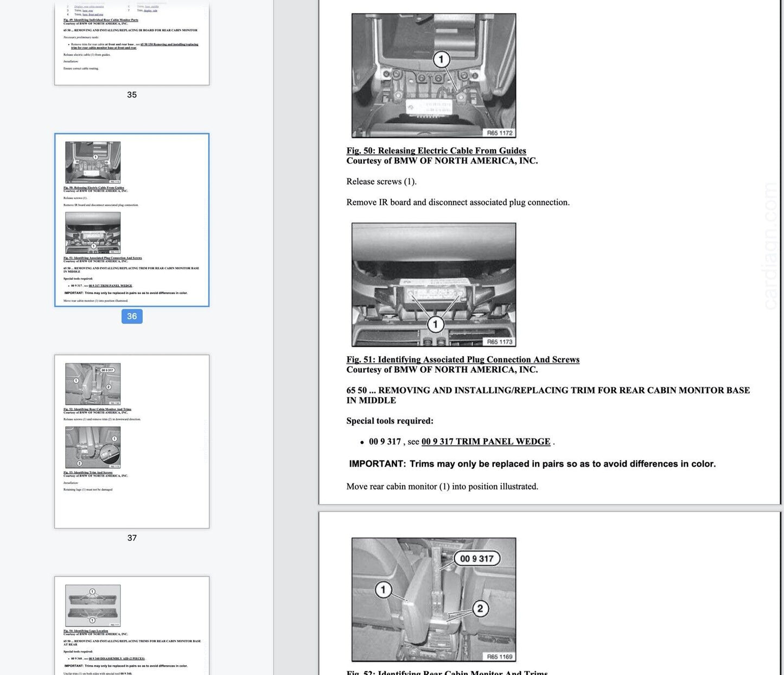Screen dimensions: 784x675
Task: Click the blue page number 36 badge
Action: pyautogui.click(x=132, y=316)
